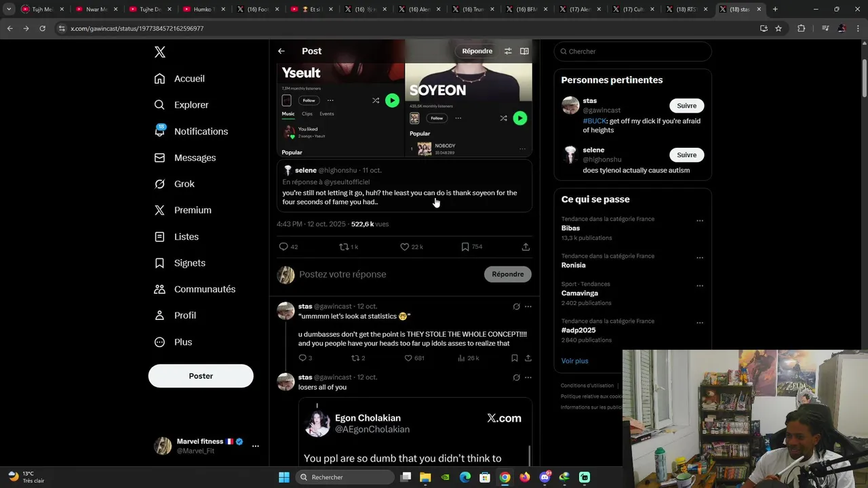This screenshot has height=488, width=868.
Task: Open options dots for Ronisia trend
Action: 700,258
